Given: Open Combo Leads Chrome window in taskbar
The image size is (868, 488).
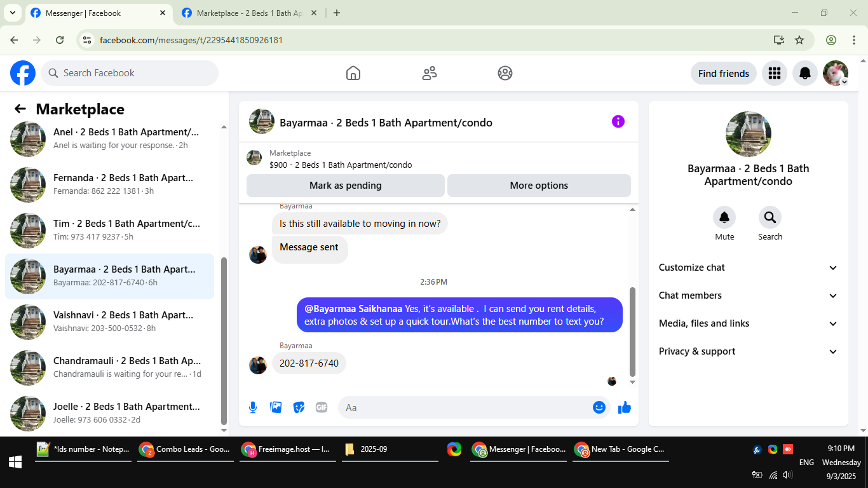Looking at the screenshot, I should tap(186, 449).
